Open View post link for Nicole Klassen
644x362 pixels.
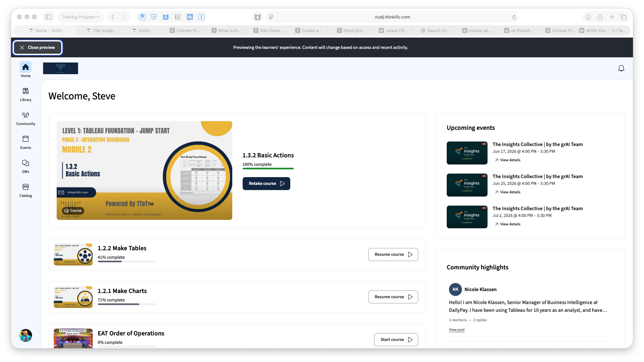[x=456, y=330]
